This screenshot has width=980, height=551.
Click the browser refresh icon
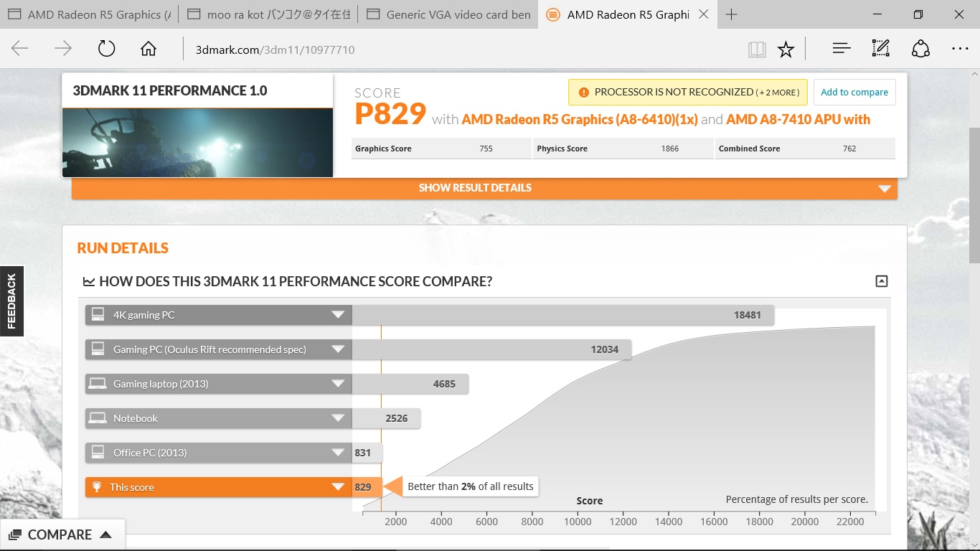tap(106, 49)
